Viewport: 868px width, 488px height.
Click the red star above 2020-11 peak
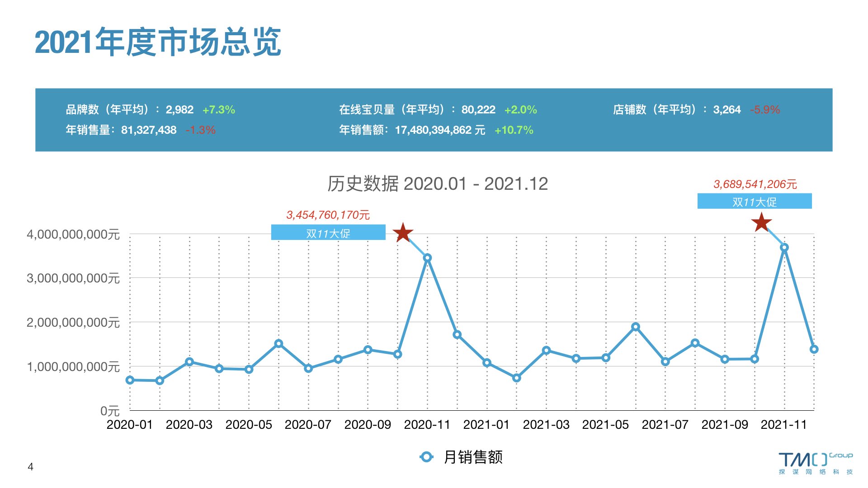coord(403,233)
